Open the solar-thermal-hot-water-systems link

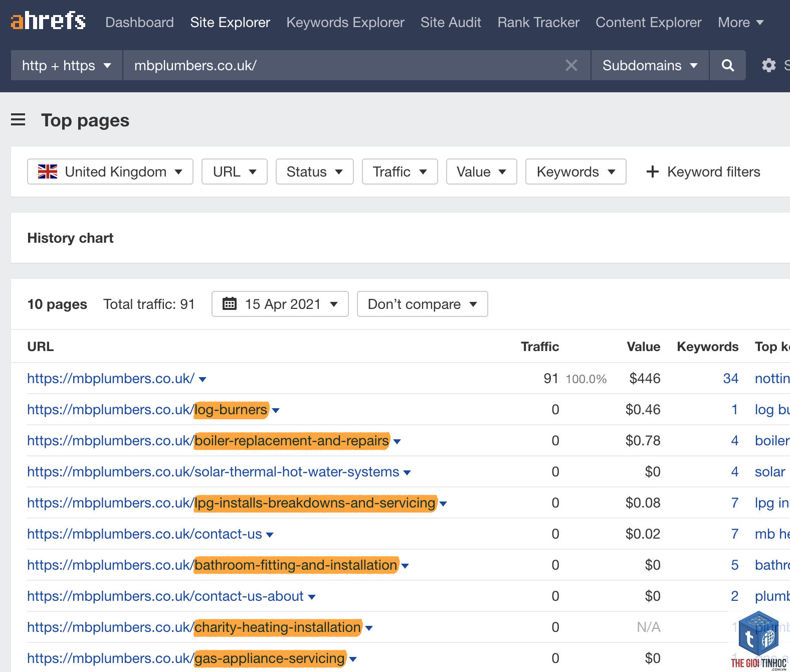coord(213,471)
